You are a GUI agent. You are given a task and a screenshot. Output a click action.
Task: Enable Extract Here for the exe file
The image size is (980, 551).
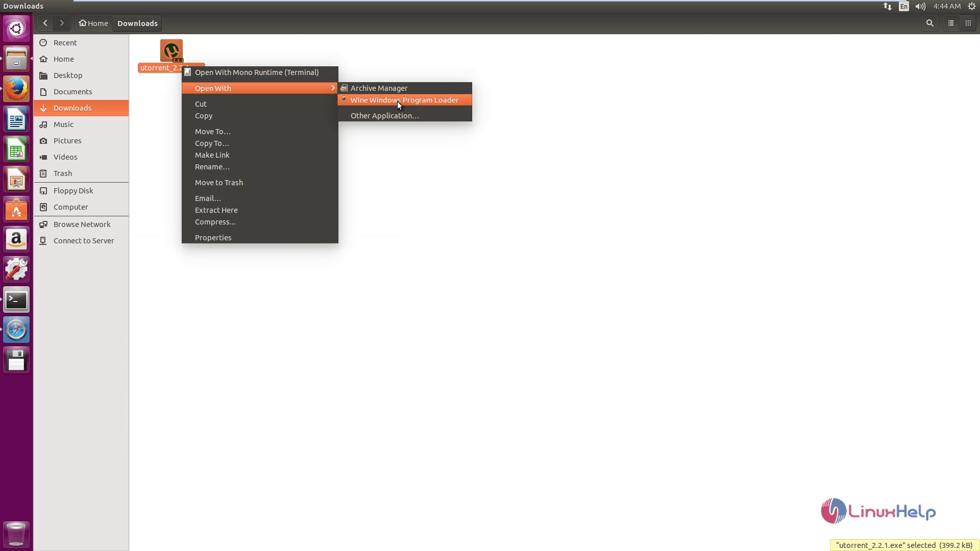point(216,209)
